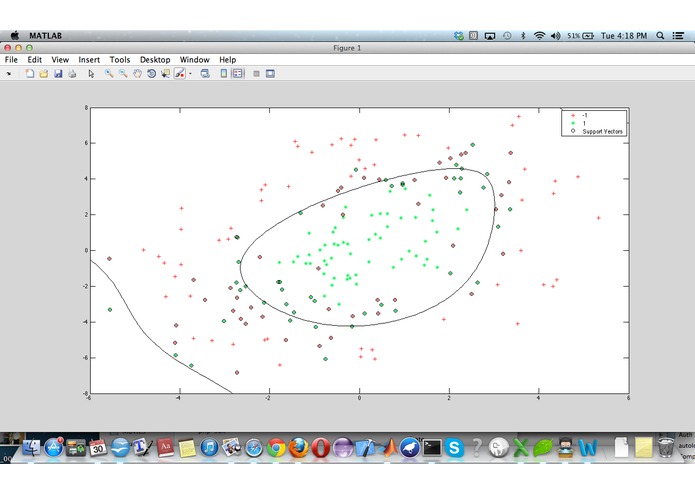Open the Apple menu
This screenshot has width=695, height=494.
click(15, 35)
